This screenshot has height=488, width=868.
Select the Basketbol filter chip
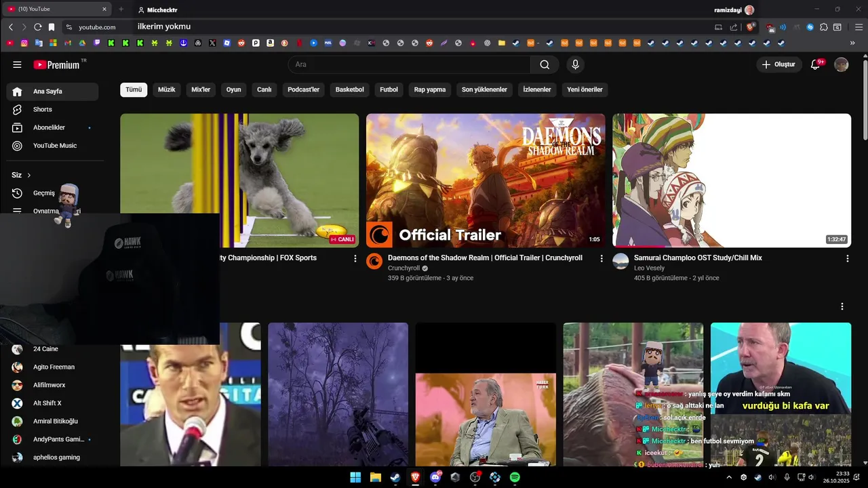point(350,89)
